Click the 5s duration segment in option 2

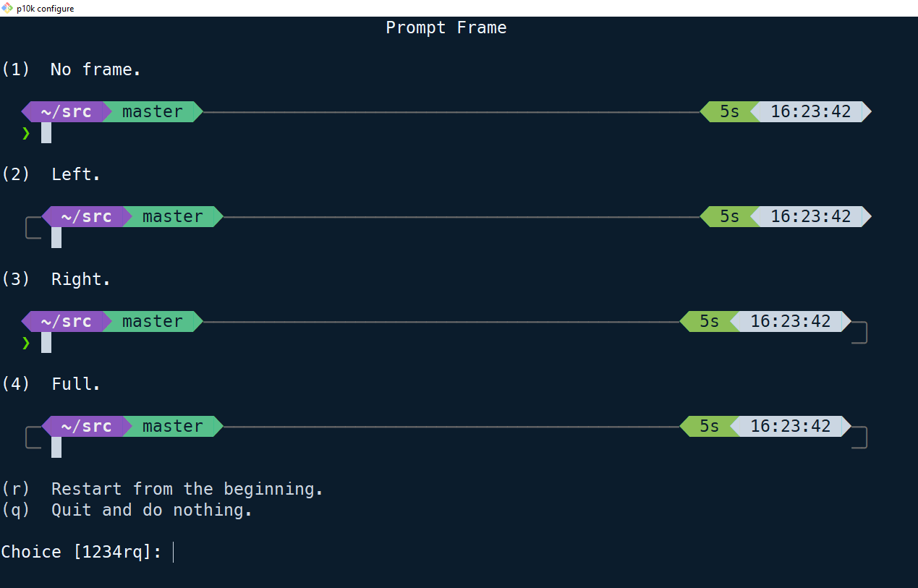point(728,216)
